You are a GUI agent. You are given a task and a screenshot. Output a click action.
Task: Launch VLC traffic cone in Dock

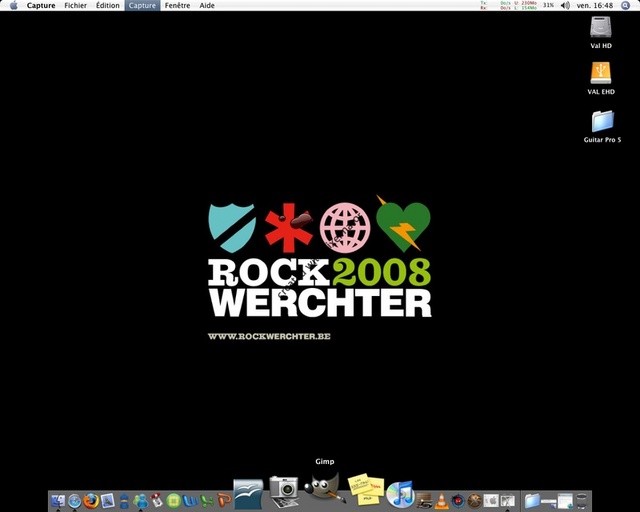click(x=442, y=501)
